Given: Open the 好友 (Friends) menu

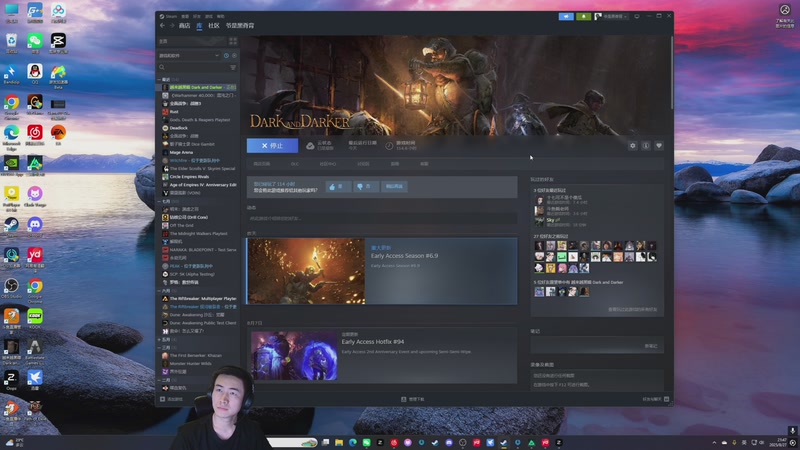Looking at the screenshot, I should [x=197, y=16].
